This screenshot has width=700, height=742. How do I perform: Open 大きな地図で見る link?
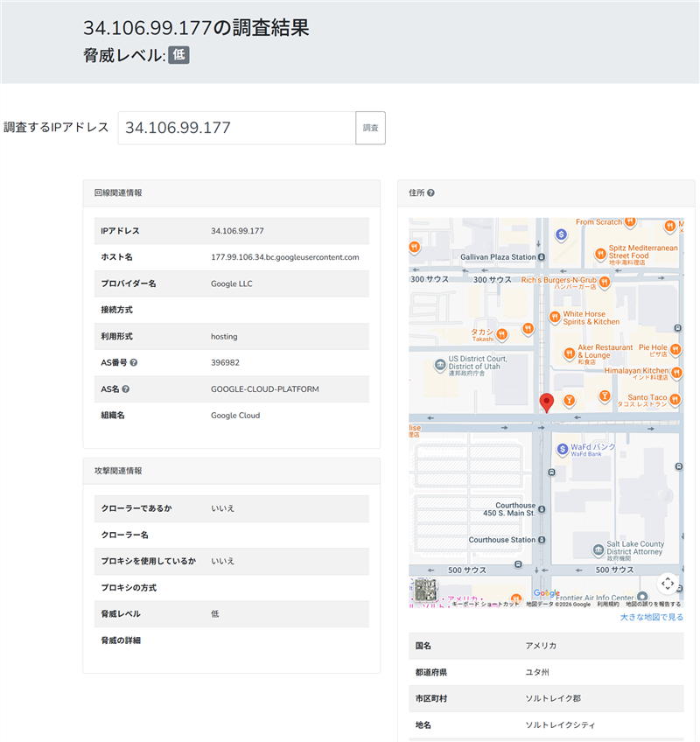pyautogui.click(x=651, y=617)
